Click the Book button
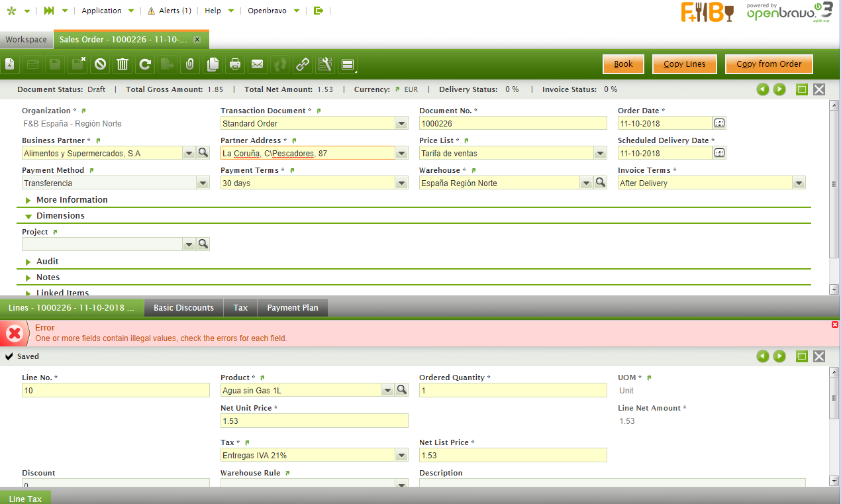The image size is (841, 504). pyautogui.click(x=623, y=64)
